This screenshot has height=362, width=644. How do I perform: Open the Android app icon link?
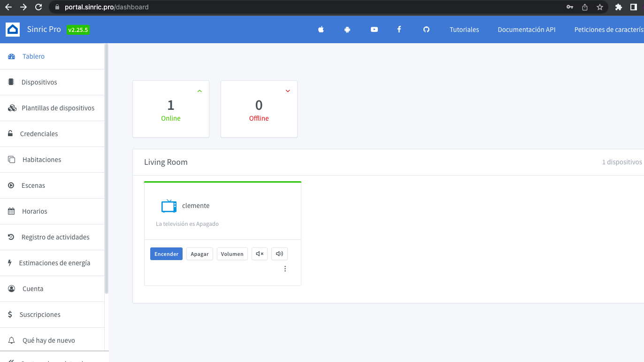(347, 30)
